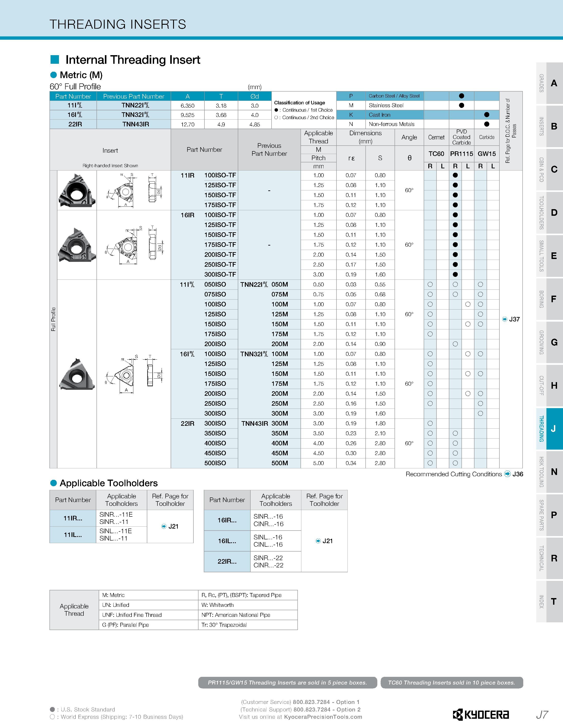Open the N HSK Tooling side tab
This screenshot has width=563, height=728.
(549, 472)
